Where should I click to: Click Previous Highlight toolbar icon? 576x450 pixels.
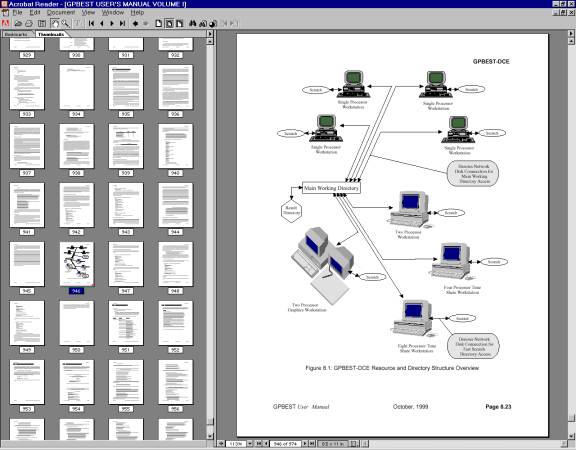coord(224,24)
